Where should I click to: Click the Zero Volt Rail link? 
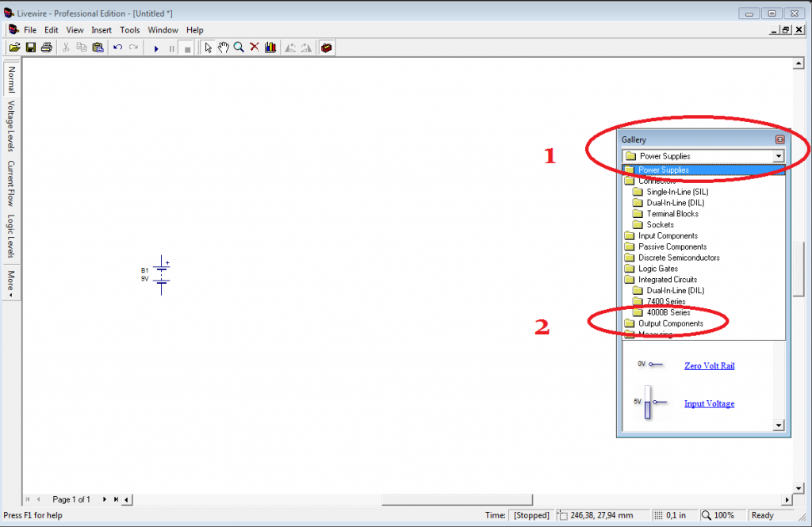pos(708,365)
